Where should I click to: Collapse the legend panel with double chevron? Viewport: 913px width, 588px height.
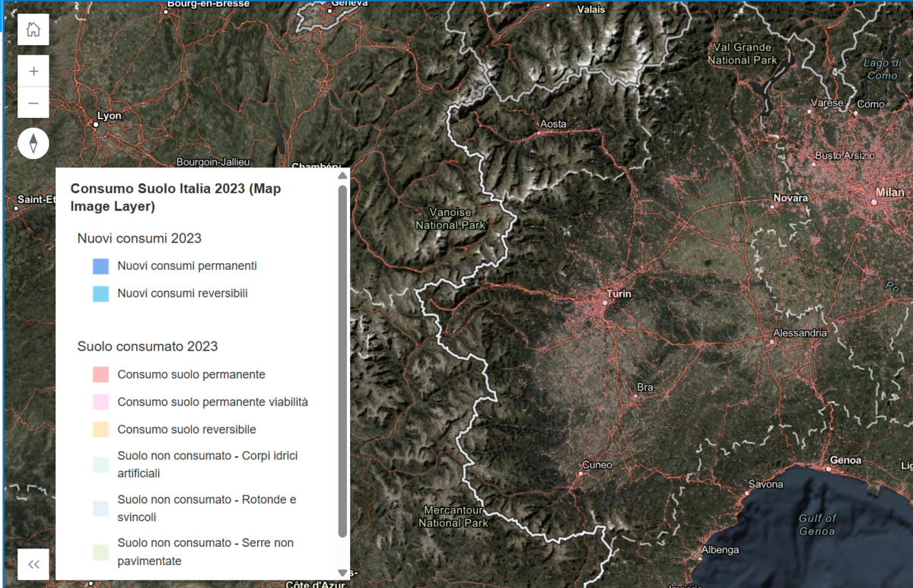click(33, 564)
